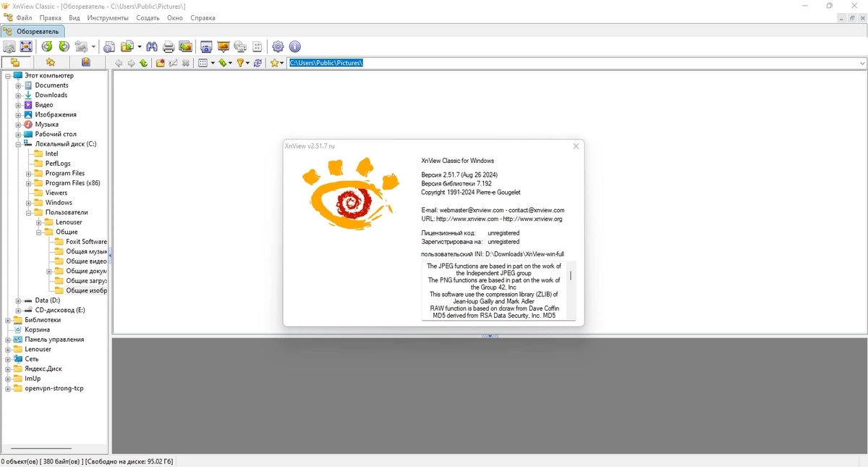868x467 pixels.
Task: Rotate image left using toolbar icon
Action: coord(47,46)
